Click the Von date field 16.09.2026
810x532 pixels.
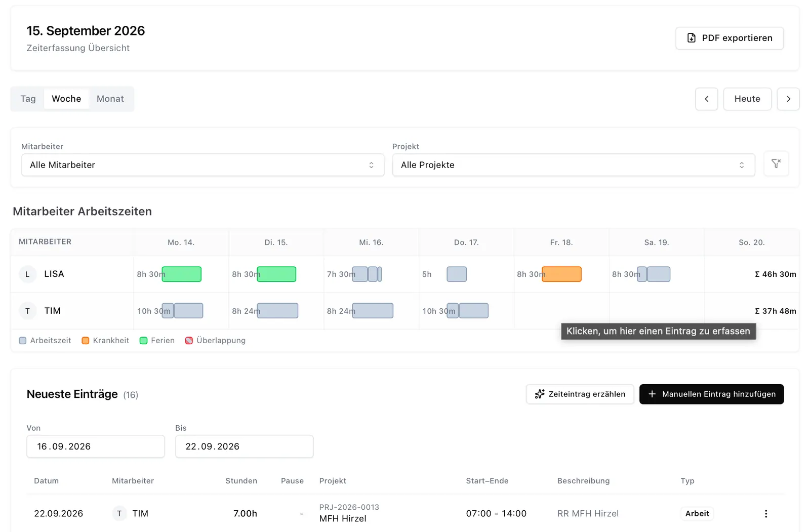coord(96,446)
